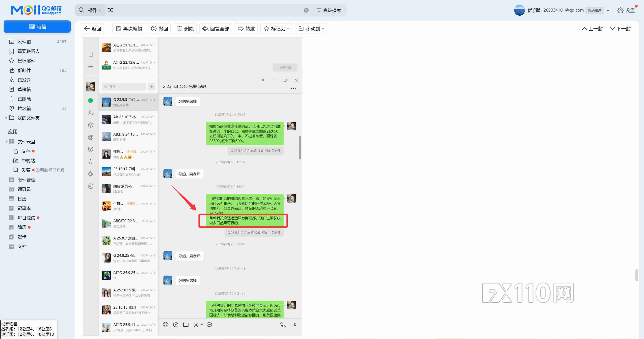The height and width of the screenshot is (339, 644).
Task: Open the 移动到 dropdown
Action: [311, 29]
